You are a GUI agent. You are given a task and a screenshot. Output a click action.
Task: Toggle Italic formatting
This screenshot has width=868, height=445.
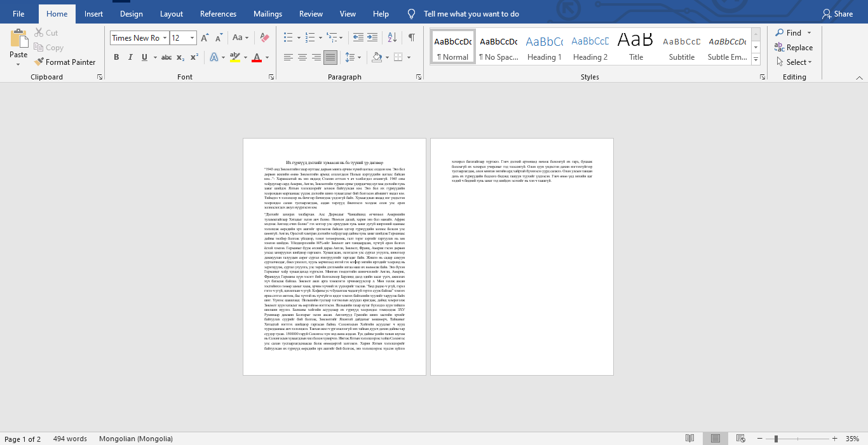click(130, 58)
